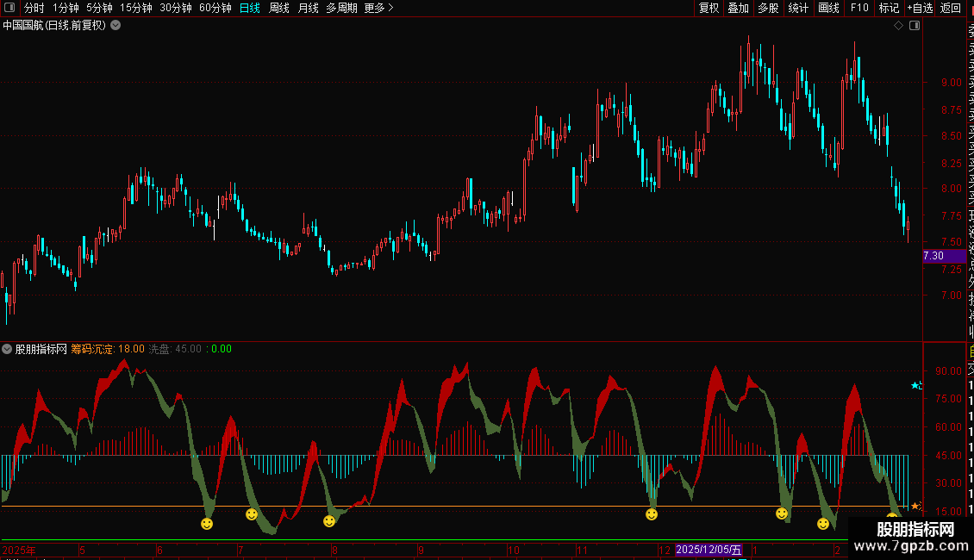The height and width of the screenshot is (560, 974).
Task: Toggle the right side panel icon
Action: tap(915, 26)
